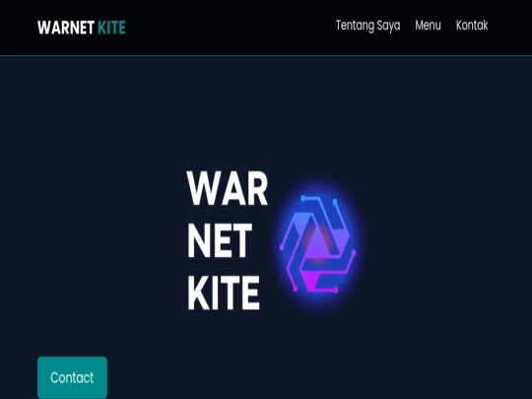Open the Menu navigation link
Image resolution: width=532 pixels, height=399 pixels.
click(x=428, y=25)
